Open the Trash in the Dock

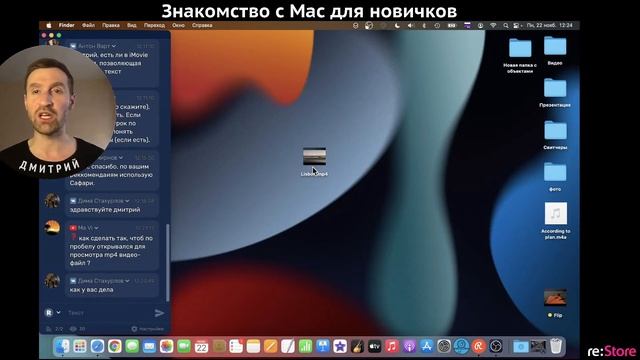click(x=556, y=347)
